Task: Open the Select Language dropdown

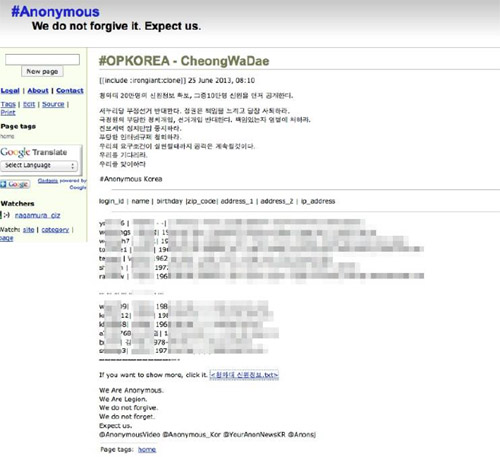Action: [39, 166]
